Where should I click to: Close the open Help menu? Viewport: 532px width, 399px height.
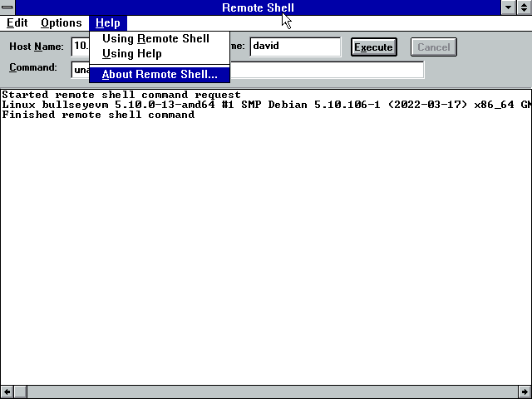coord(108,23)
